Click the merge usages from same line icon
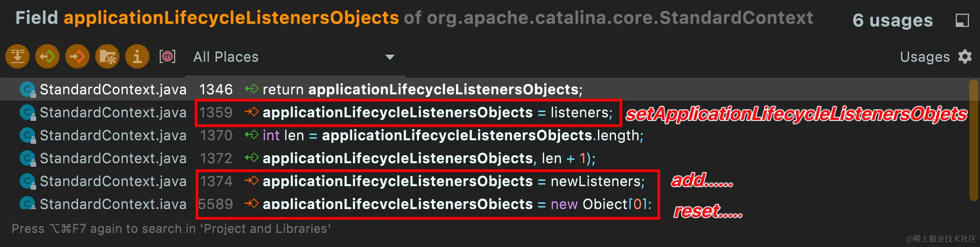The height and width of the screenshot is (247, 980). (x=18, y=56)
